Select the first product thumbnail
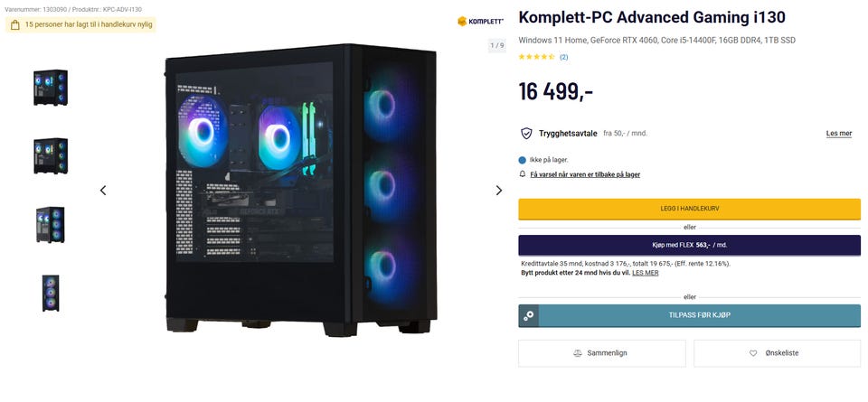Viewport: 868px width, 402px height. point(51,88)
